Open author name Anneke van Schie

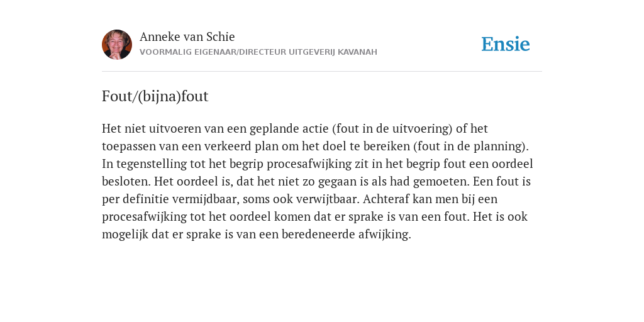coord(187,36)
